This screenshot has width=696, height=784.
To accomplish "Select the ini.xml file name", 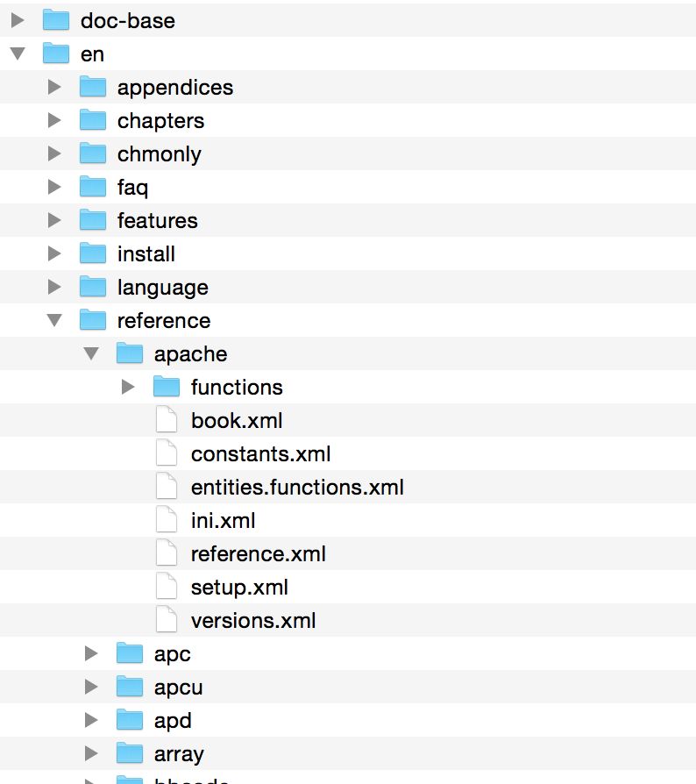I will click(x=224, y=521).
